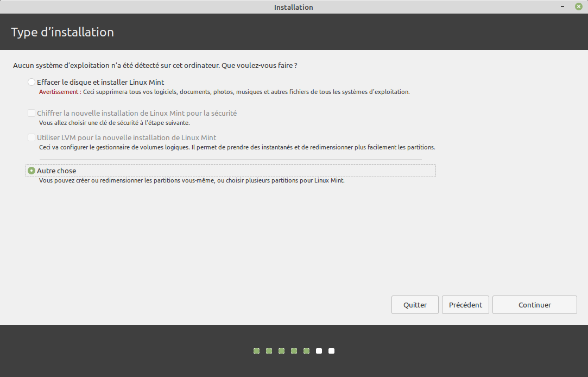Click the third green progress step square
This screenshot has height=377, width=588.
point(281,351)
